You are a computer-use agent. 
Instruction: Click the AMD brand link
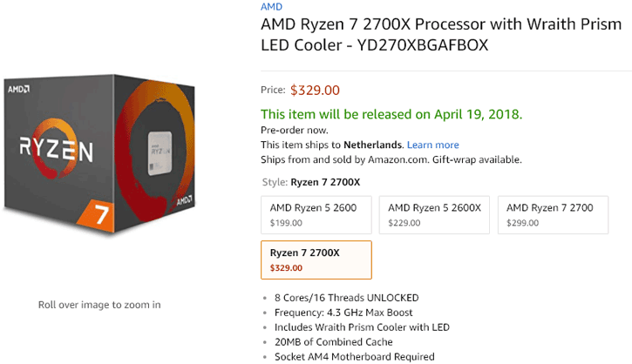click(x=271, y=6)
